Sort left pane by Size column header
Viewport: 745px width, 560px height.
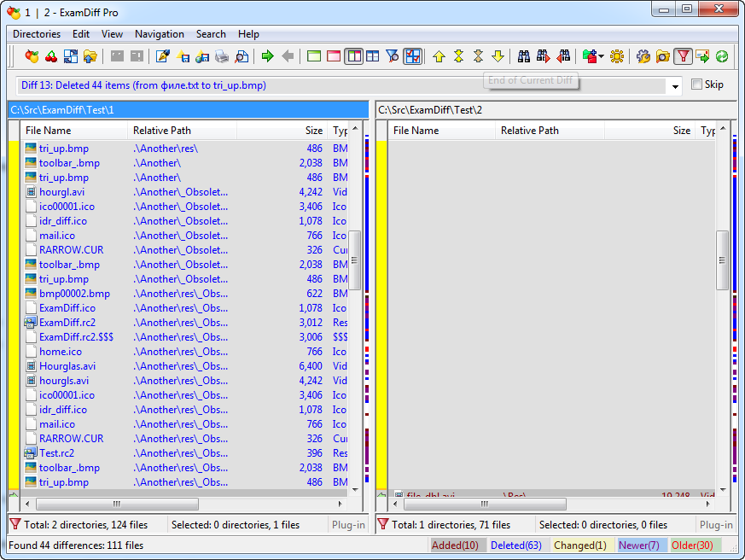281,131
